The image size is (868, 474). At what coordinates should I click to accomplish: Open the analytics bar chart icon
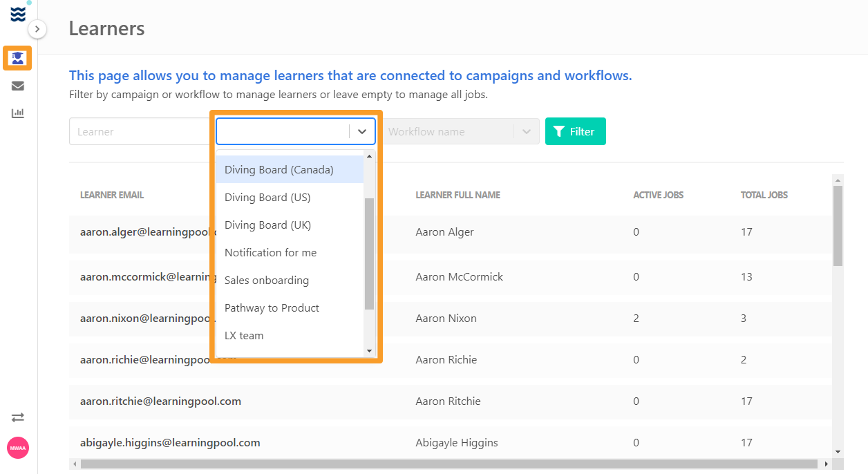tap(17, 113)
